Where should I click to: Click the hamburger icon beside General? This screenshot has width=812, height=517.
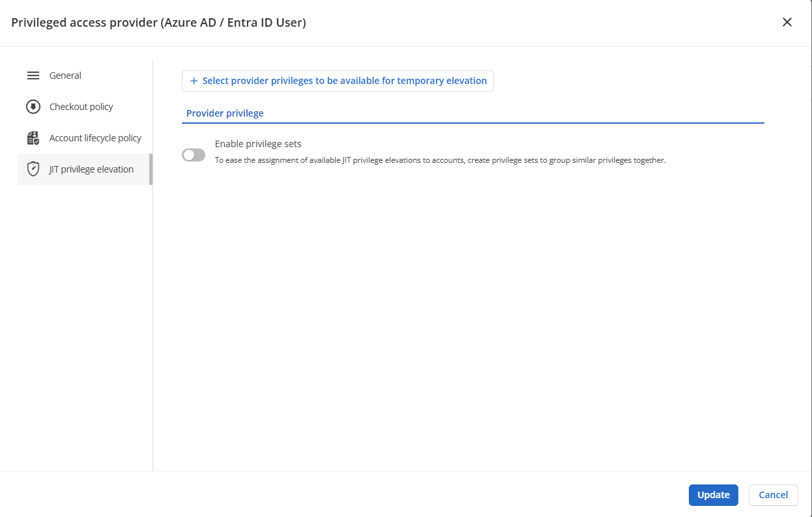[33, 75]
